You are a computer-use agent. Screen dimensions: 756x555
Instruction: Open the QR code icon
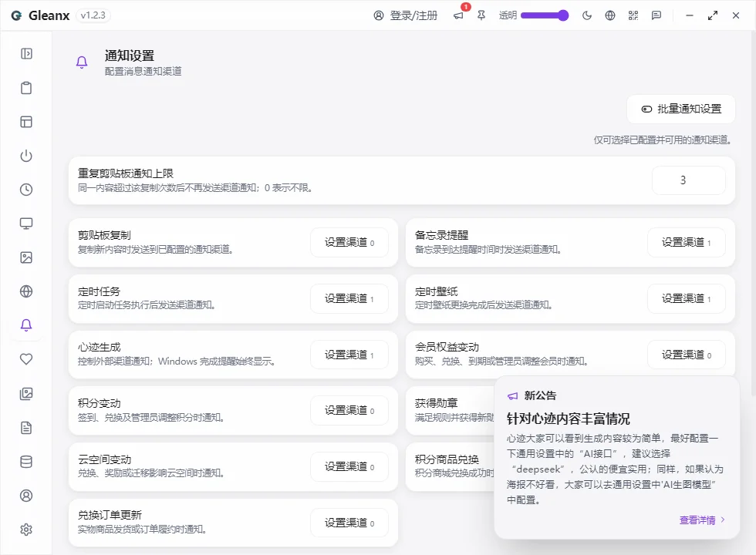(633, 15)
